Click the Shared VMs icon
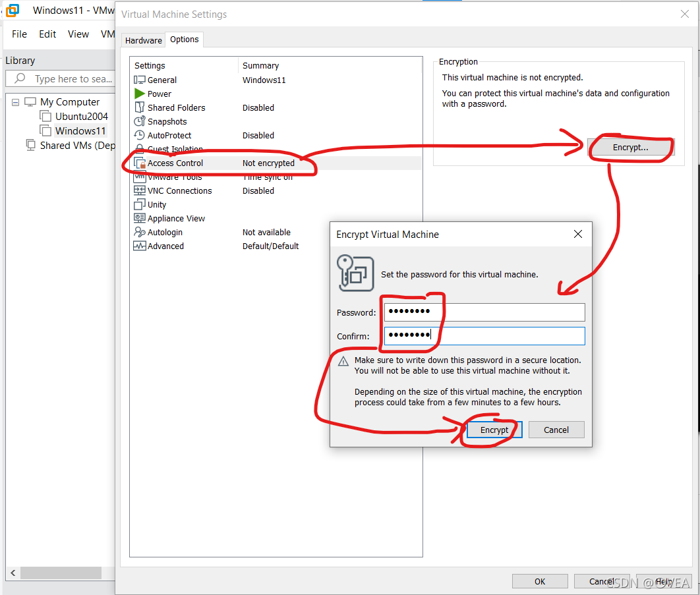 click(x=30, y=145)
